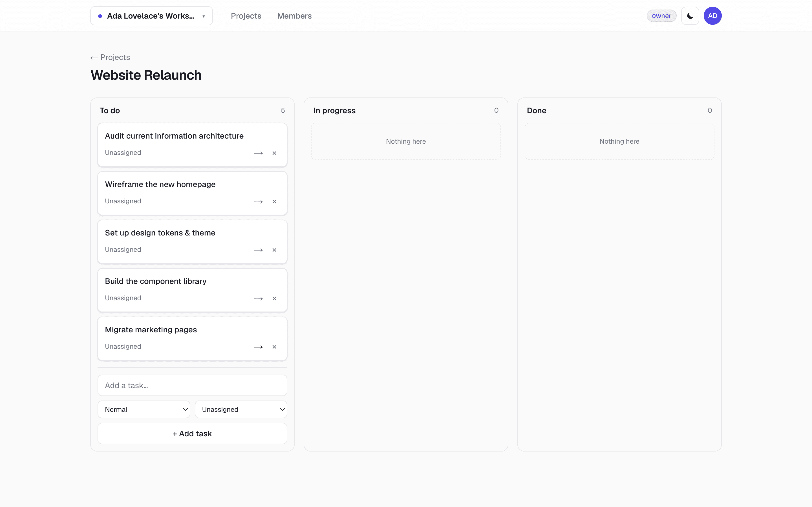This screenshot has width=812, height=507.
Task: Open the Normal priority dropdown
Action: pos(144,410)
